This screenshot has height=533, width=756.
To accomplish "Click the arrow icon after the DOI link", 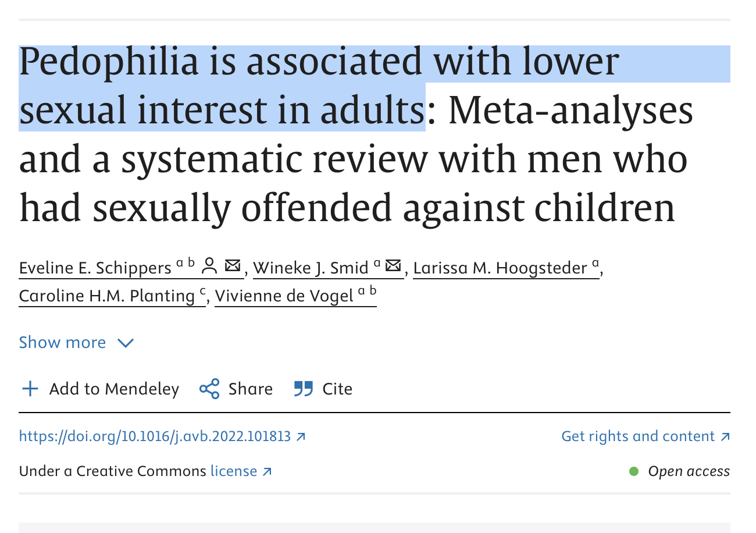I will (x=301, y=436).
